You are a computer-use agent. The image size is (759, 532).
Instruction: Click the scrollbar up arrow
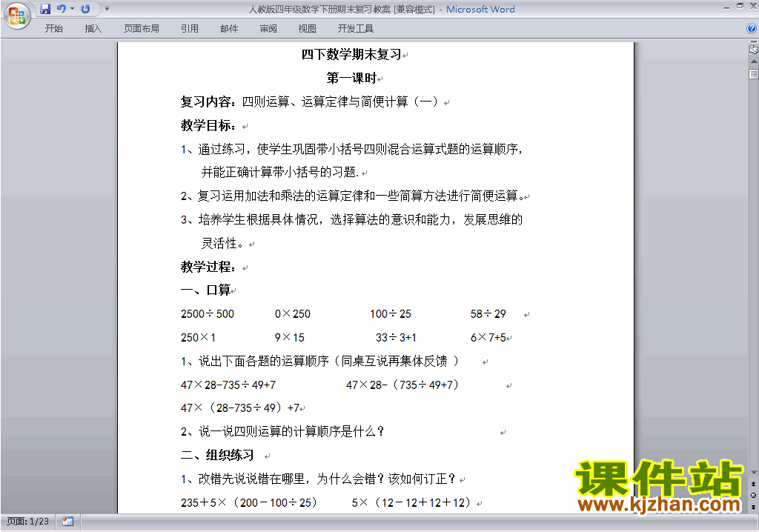click(754, 62)
